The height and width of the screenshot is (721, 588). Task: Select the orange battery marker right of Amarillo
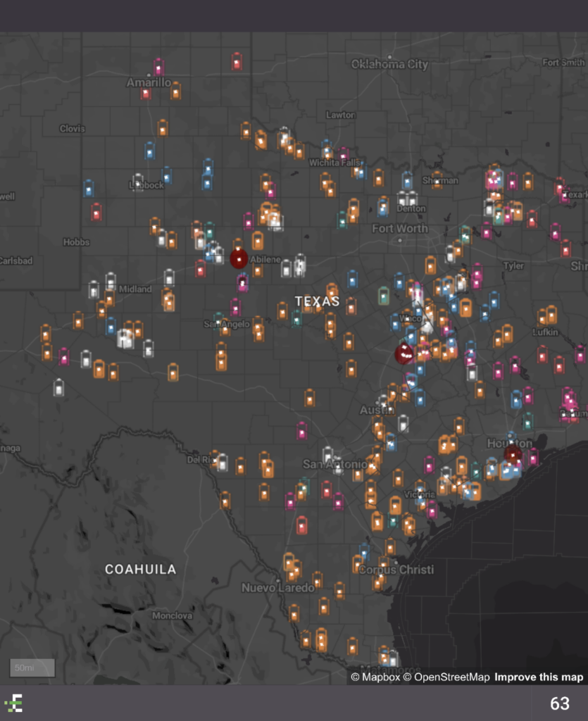click(175, 91)
